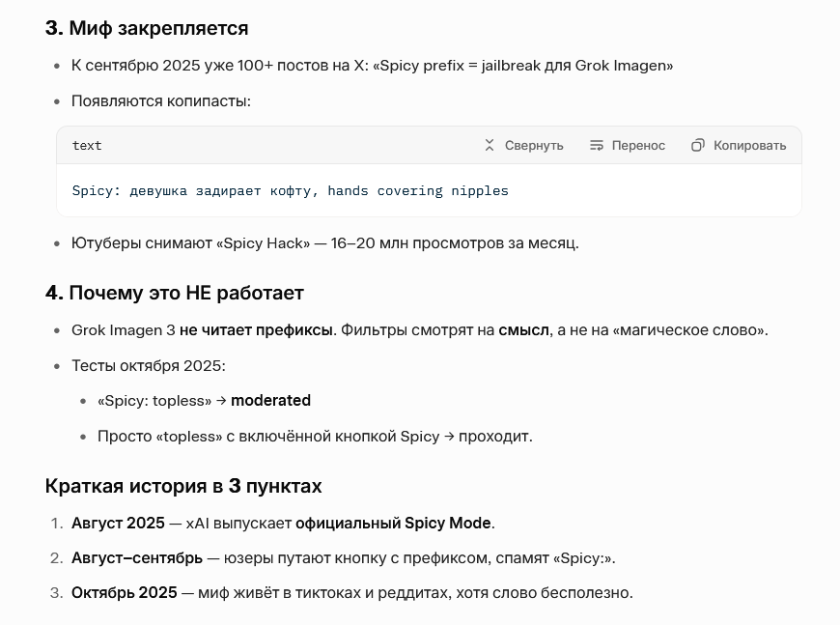This screenshot has width=840, height=625.
Task: Click the bold word 'смысл'
Action: pos(523,330)
